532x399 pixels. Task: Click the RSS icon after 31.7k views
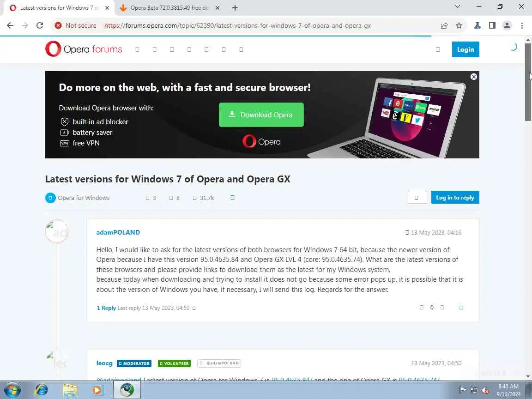[232, 198]
